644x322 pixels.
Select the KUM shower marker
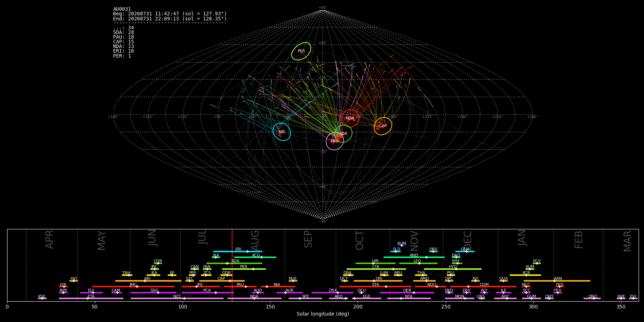tap(402, 245)
